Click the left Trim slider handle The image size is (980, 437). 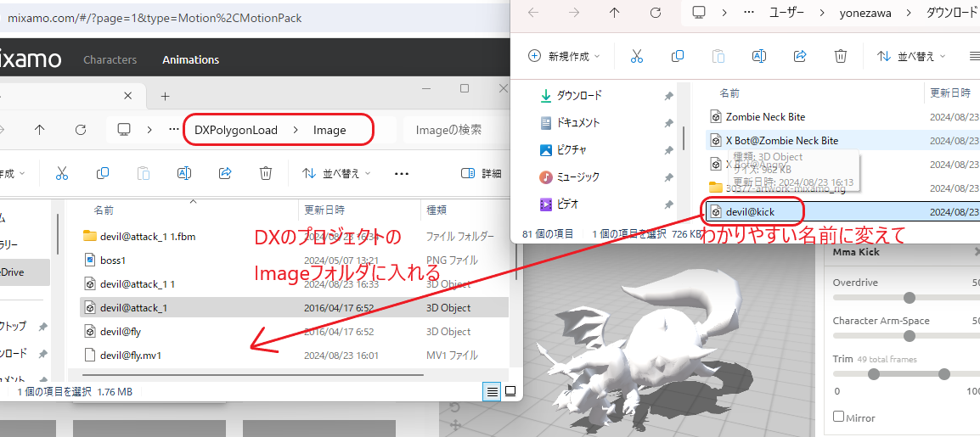(874, 374)
